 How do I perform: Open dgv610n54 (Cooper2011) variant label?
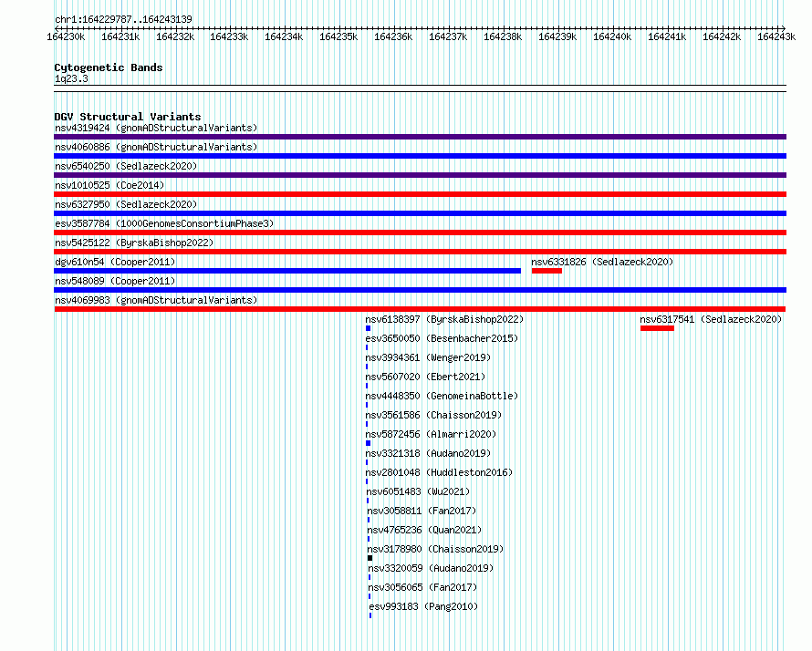[x=115, y=262]
